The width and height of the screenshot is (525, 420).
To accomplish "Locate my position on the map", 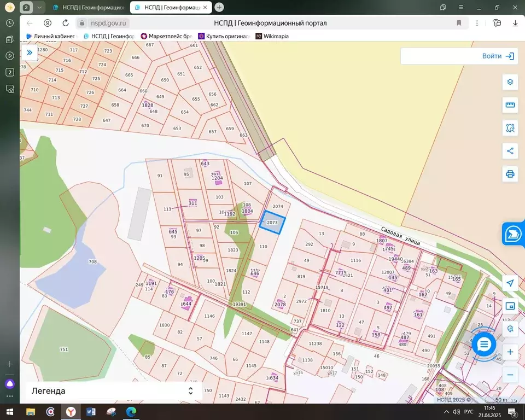I will [x=510, y=283].
